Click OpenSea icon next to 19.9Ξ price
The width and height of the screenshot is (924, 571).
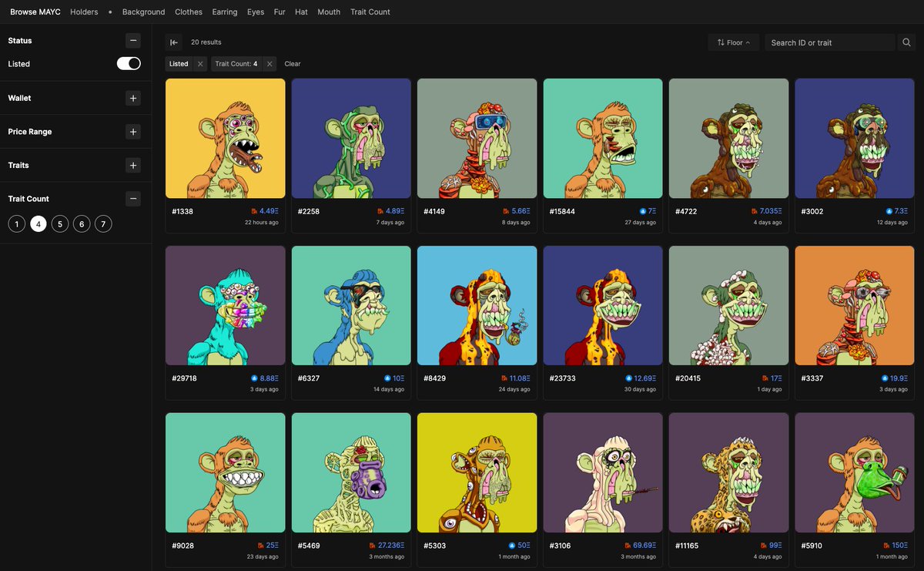885,378
